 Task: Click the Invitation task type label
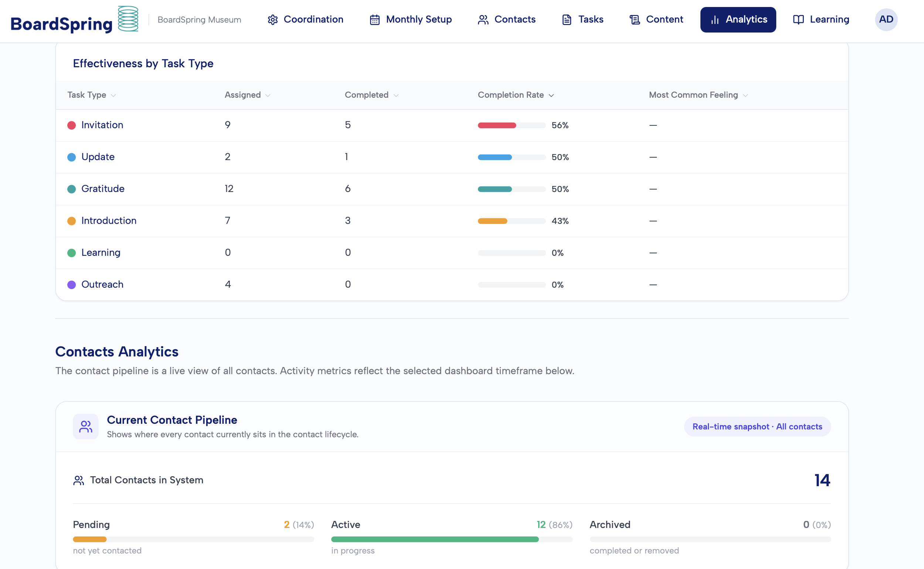coord(102,125)
